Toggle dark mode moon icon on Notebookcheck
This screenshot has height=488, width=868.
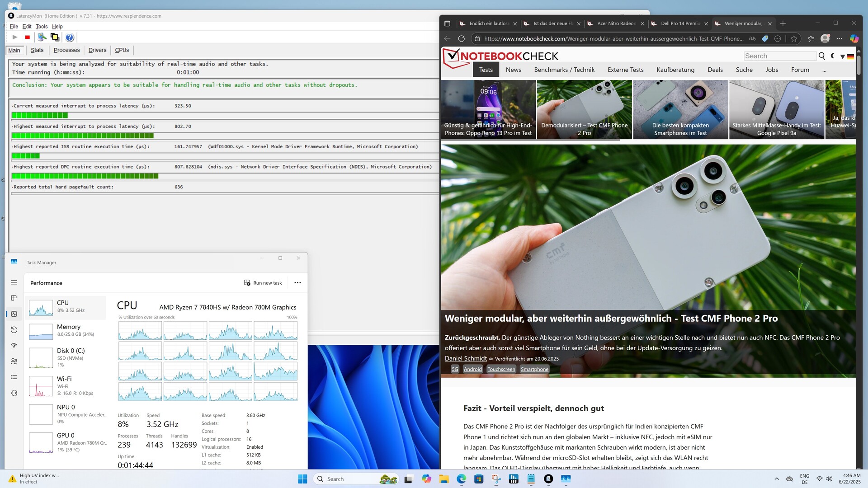[833, 56]
